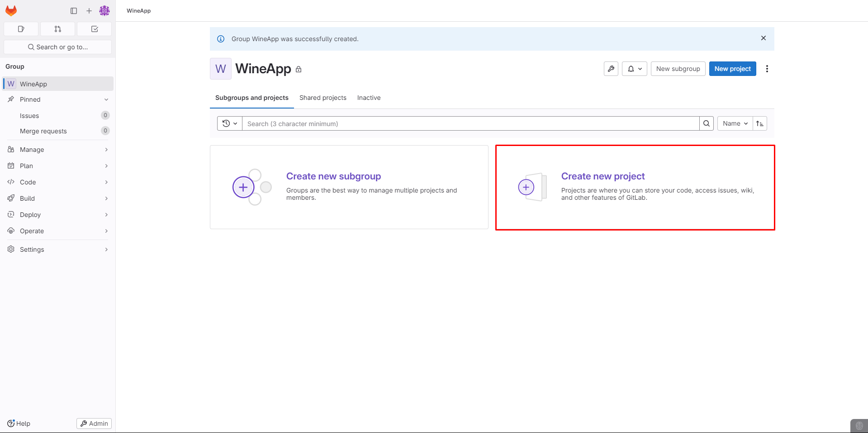Screen dimensions: 868x433
Task: Open the Name sort dropdown
Action: [735, 123]
